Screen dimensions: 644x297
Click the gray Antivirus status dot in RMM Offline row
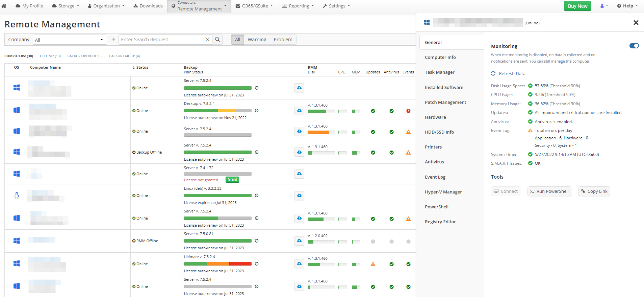(x=391, y=242)
